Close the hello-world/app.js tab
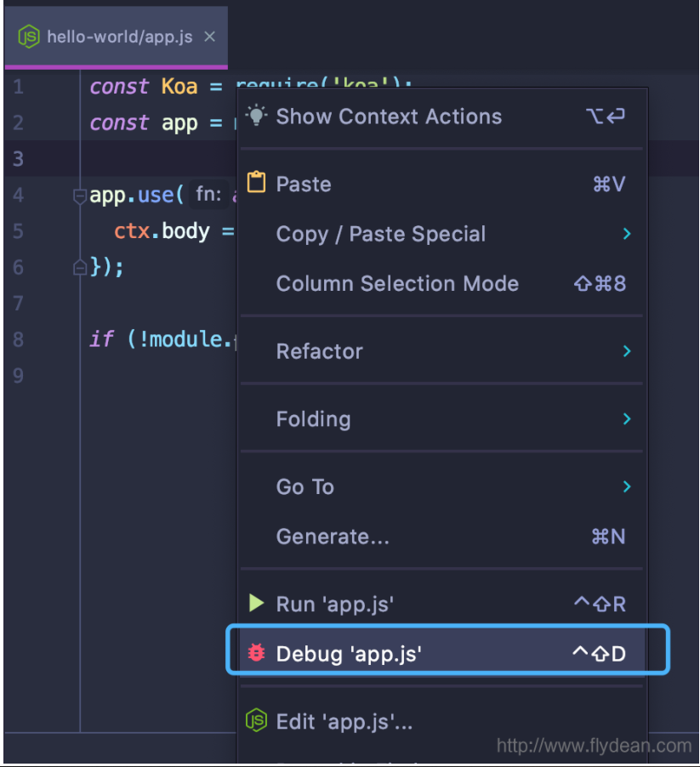The width and height of the screenshot is (700, 767). coord(210,37)
